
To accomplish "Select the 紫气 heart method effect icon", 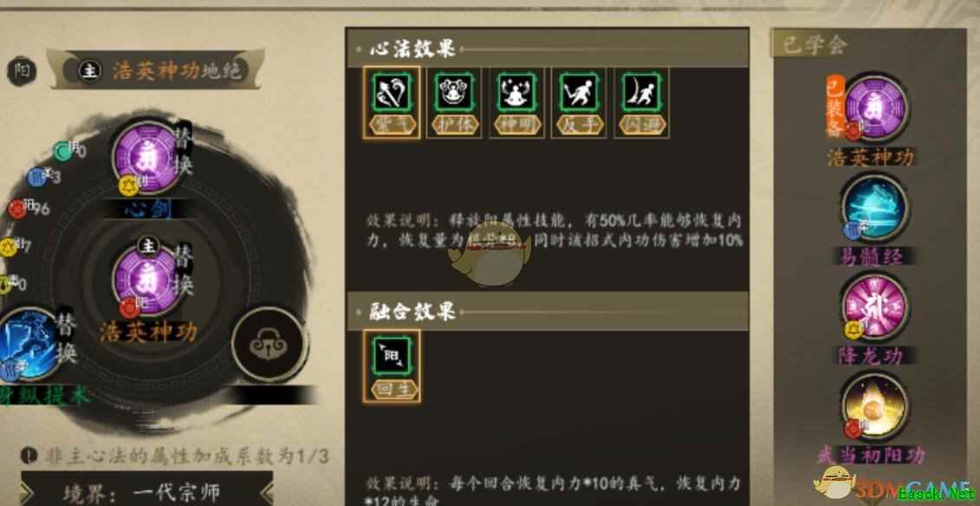I will (x=392, y=103).
